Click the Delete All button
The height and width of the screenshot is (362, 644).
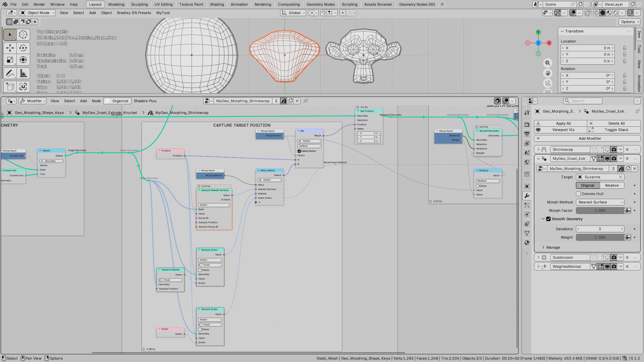[614, 123]
